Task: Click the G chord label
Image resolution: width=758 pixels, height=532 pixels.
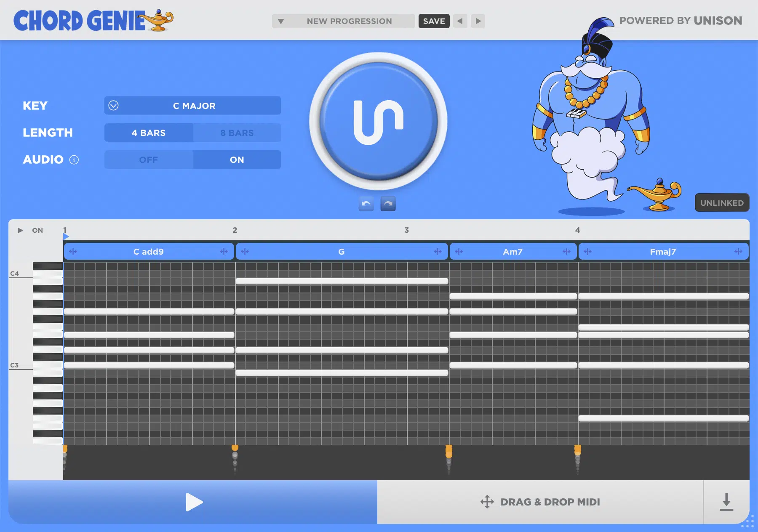Action: 342,252
